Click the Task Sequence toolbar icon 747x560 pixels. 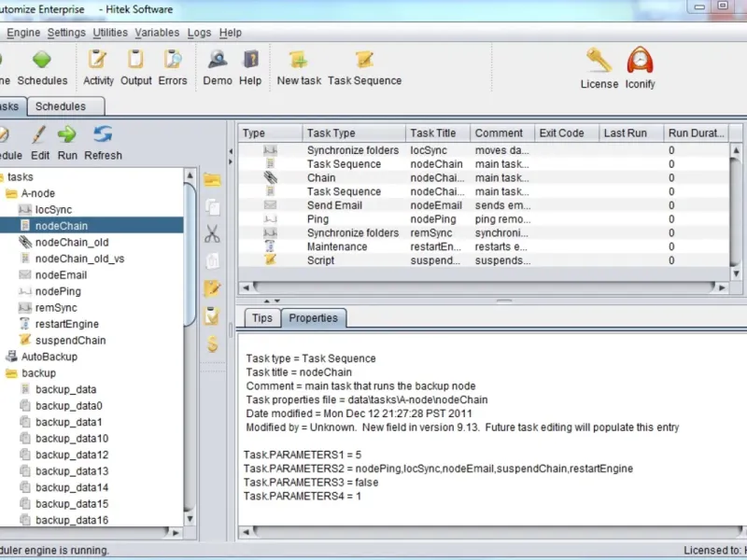pyautogui.click(x=364, y=66)
